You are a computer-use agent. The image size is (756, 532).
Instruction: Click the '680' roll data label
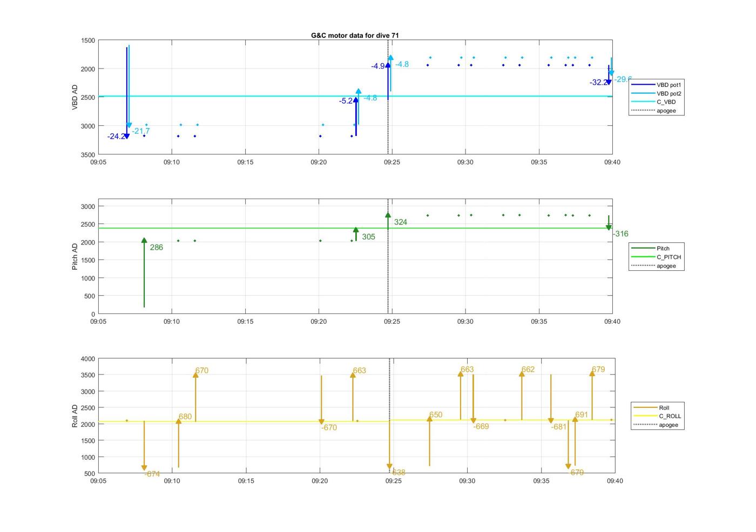[185, 417]
